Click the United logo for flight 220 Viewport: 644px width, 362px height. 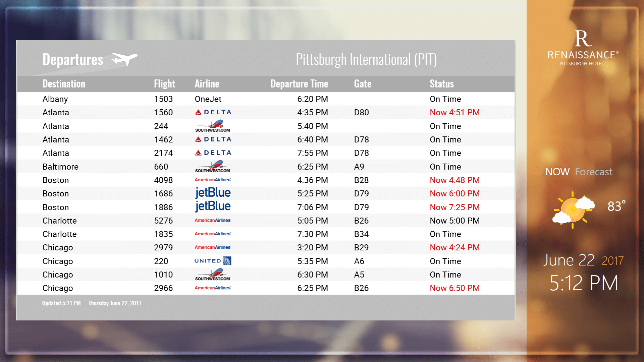213,261
